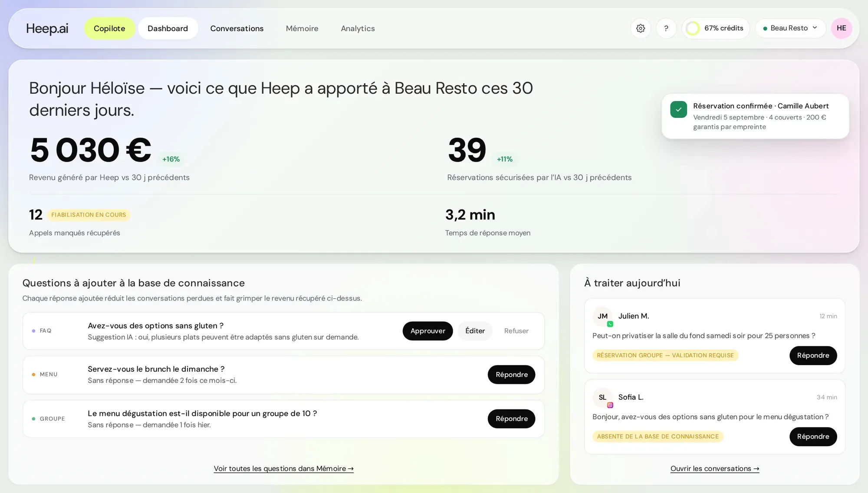Viewport: 868px width, 493px height.
Task: Click the 'Réservation groupe — validation requise' tag
Action: pyautogui.click(x=665, y=356)
